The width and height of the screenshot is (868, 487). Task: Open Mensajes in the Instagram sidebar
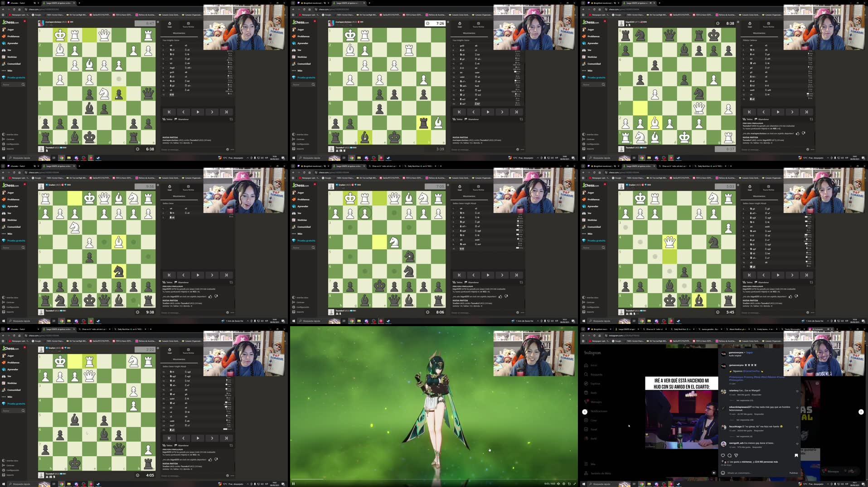593,402
